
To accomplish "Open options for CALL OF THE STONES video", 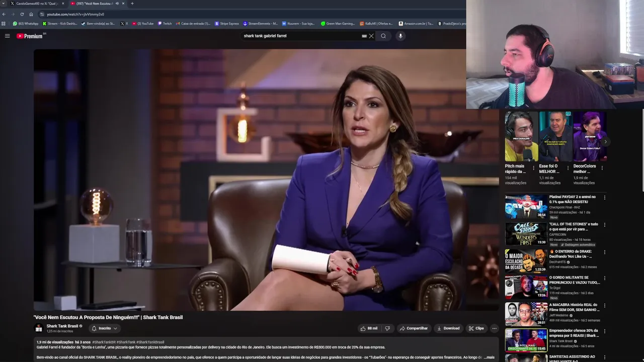I will click(605, 225).
